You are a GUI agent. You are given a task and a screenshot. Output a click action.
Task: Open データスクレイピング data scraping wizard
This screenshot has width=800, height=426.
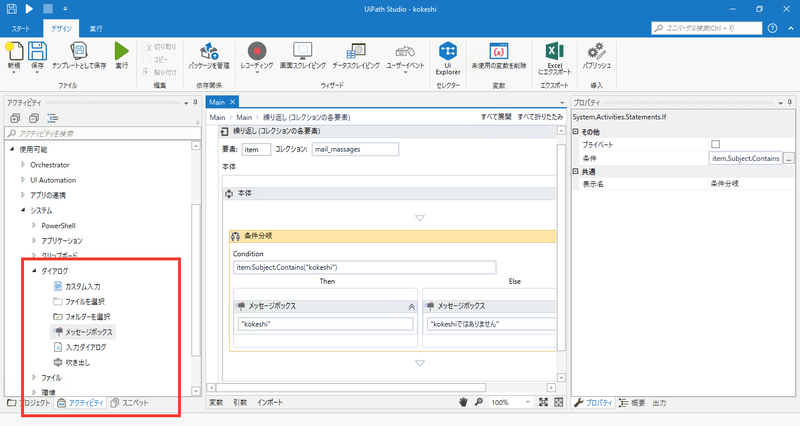(x=356, y=56)
